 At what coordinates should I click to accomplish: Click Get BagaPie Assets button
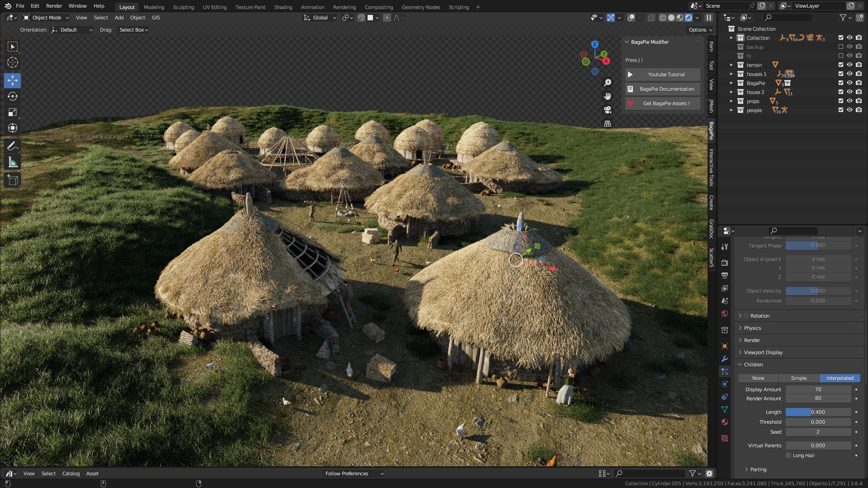pos(662,103)
